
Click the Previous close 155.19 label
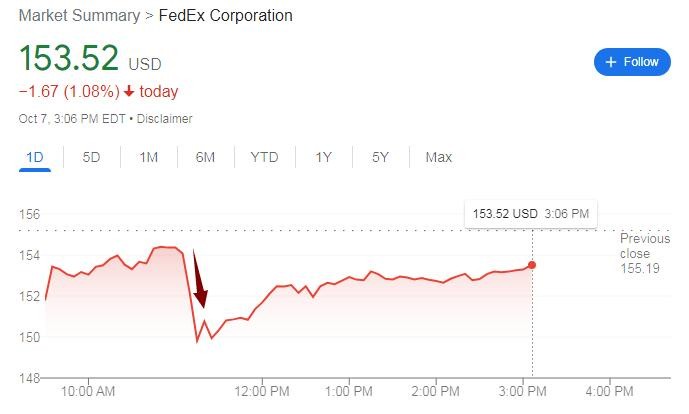644,254
